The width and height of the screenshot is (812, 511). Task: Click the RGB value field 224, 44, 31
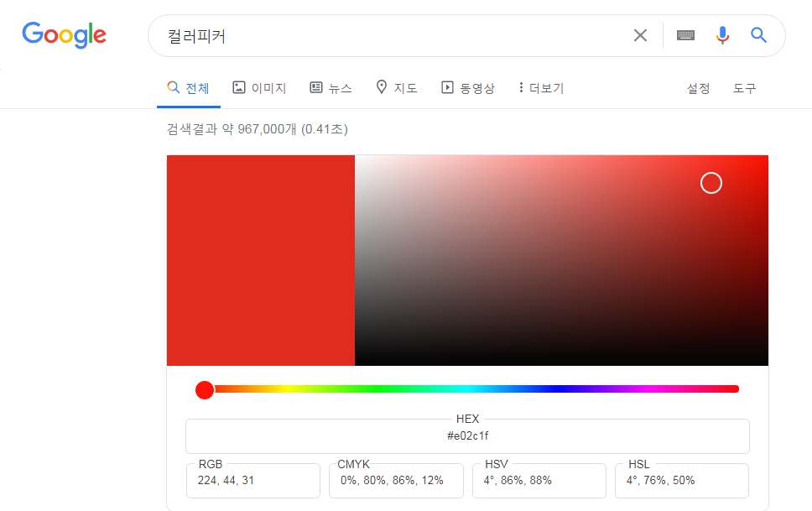click(x=253, y=481)
